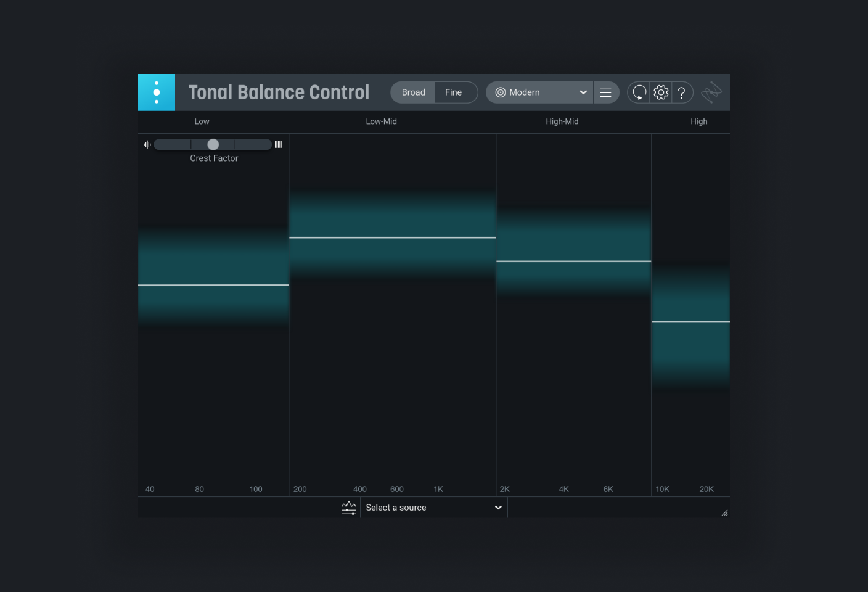This screenshot has width=868, height=592.
Task: Click the resize grip at the bottom corner
Action: pos(724,512)
